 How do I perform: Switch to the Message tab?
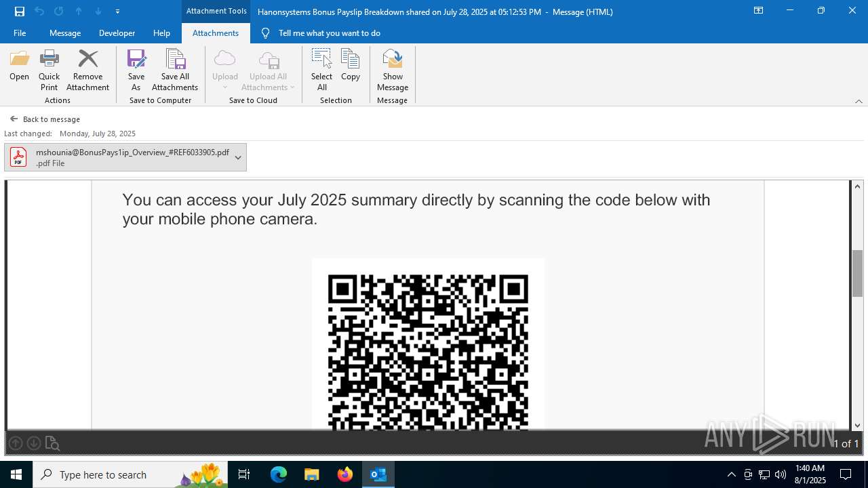pos(65,33)
